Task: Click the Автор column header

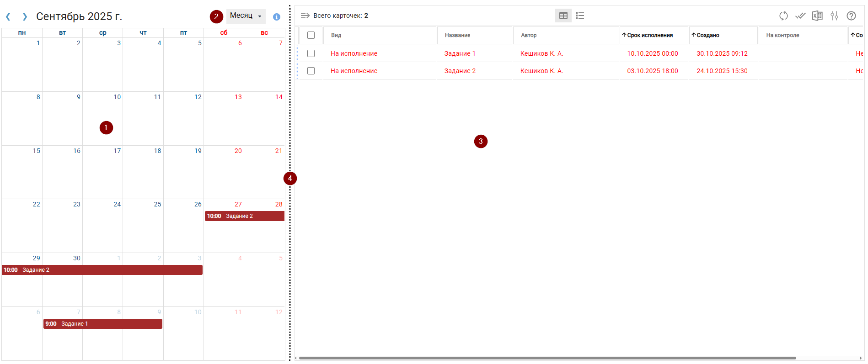Action: coord(529,35)
